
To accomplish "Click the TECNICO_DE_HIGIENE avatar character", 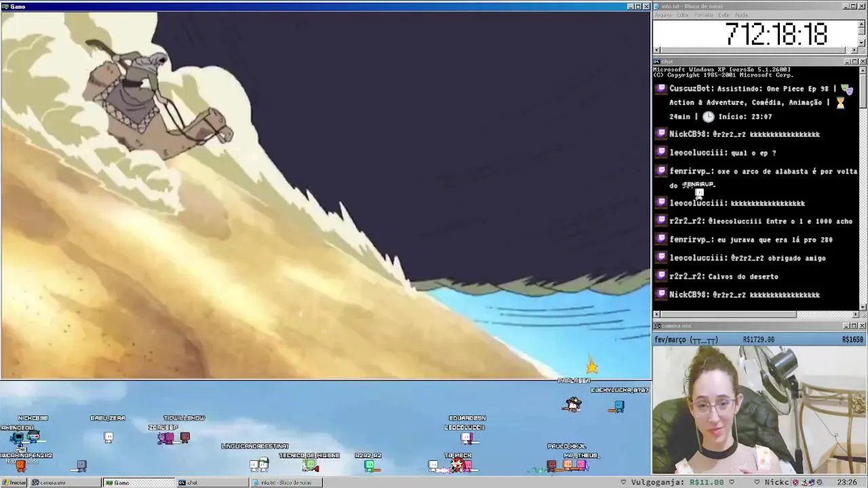I will coord(310,466).
